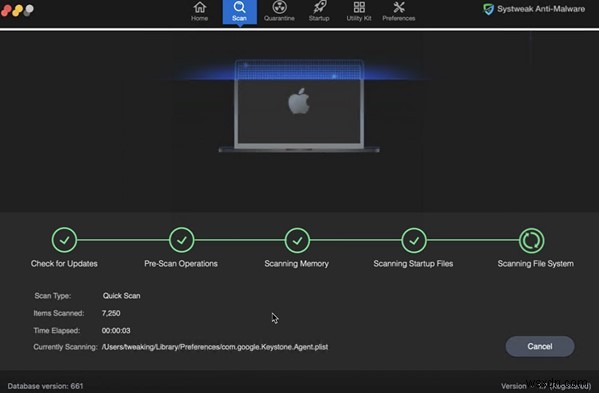Click the Scanning File System step label
The width and height of the screenshot is (599, 393).
tap(535, 264)
